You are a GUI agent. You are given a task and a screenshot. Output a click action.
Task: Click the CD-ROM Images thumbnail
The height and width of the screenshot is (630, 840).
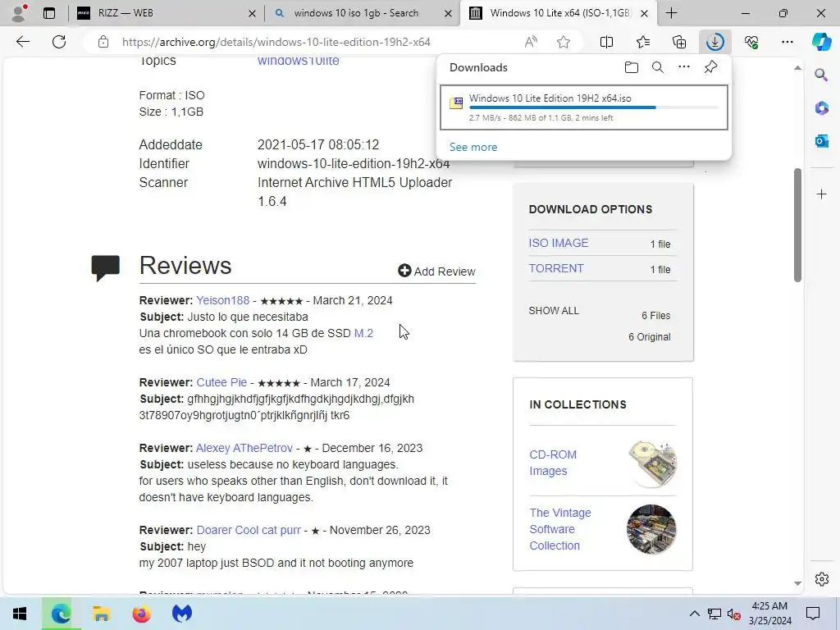point(652,463)
